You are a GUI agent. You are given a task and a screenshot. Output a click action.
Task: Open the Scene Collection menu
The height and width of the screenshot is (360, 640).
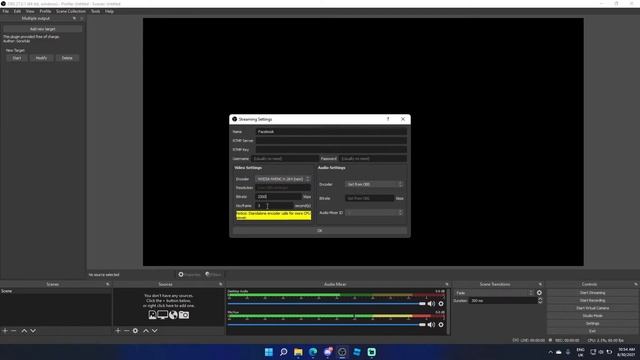[x=71, y=11]
